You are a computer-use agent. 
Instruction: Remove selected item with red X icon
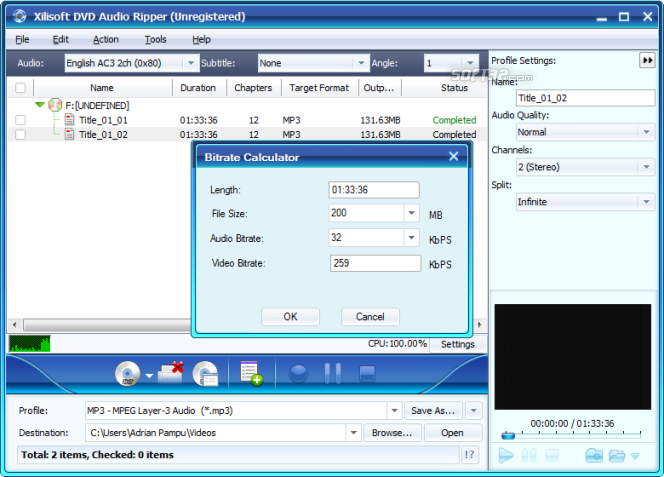click(171, 373)
